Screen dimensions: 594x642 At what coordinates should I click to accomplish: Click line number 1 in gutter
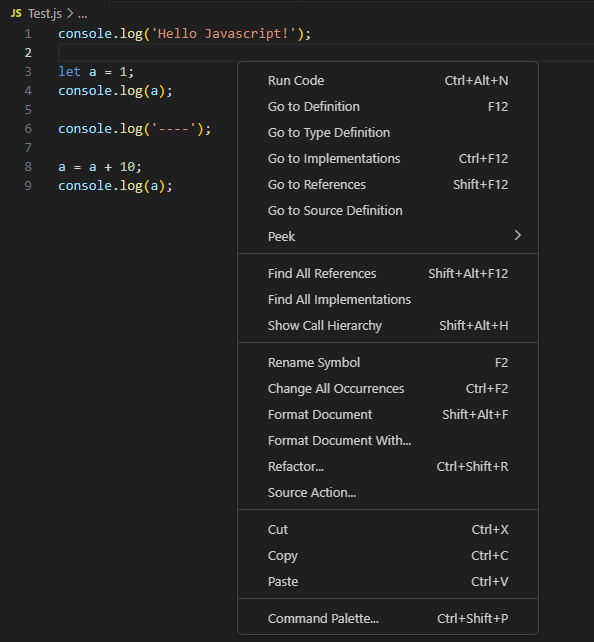pyautogui.click(x=28, y=34)
